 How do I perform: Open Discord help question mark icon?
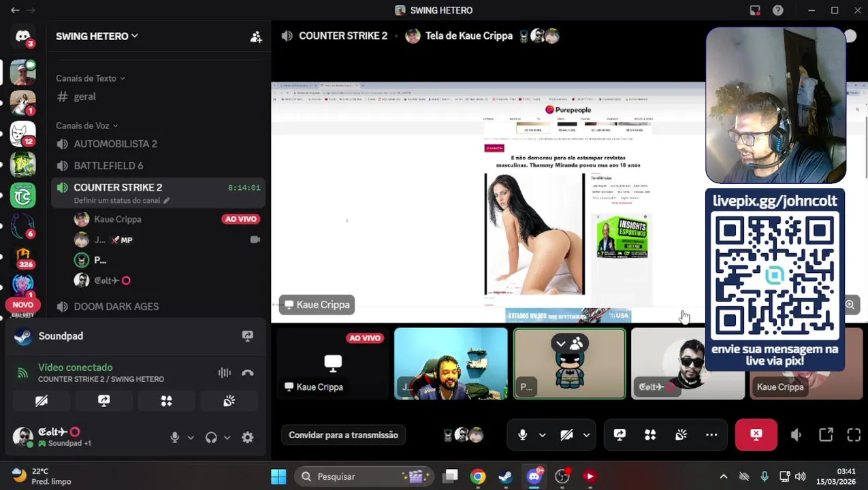[x=777, y=10]
